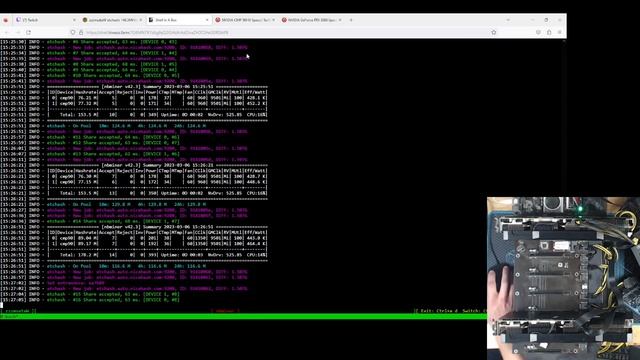Click the red 'nbminer' label above green bar
Image resolution: width=640 pixels, height=360 pixels.
click(x=225, y=311)
